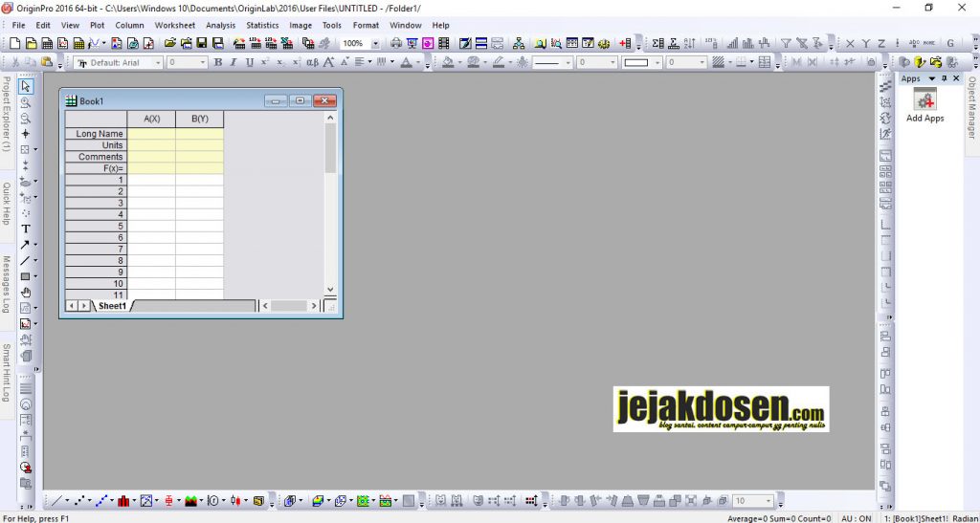Viewport: 980px width, 523px height.
Task: Click the Add New Columns icon
Action: point(624,44)
